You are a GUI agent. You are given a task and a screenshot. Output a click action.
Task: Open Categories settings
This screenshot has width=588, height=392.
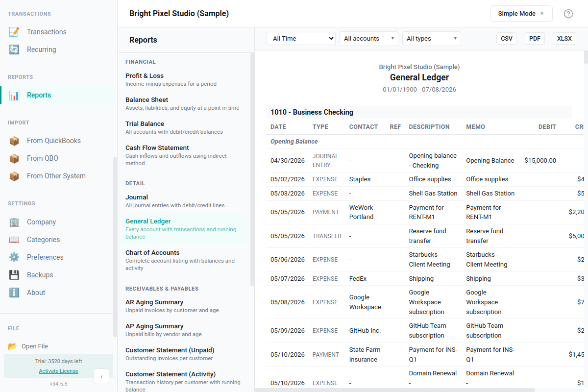coord(57,240)
